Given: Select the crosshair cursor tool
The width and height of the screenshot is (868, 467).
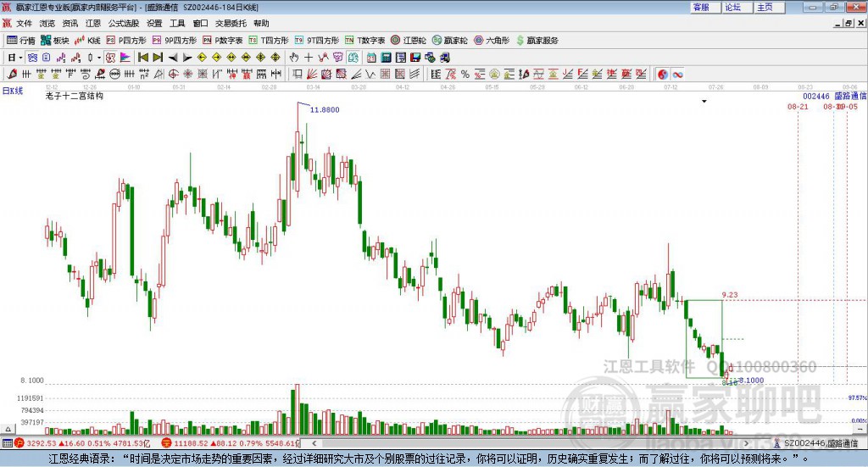Looking at the screenshot, I should pos(309,58).
